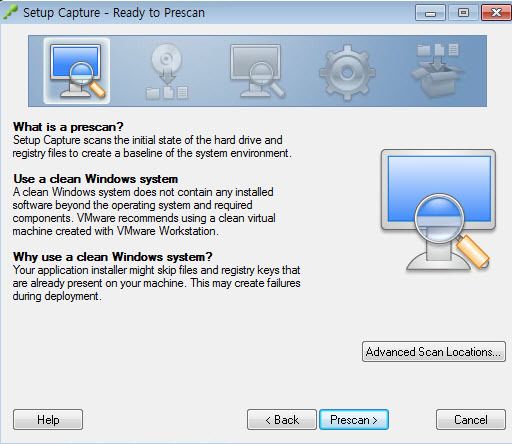Click the gear configuration step icon

point(347,72)
